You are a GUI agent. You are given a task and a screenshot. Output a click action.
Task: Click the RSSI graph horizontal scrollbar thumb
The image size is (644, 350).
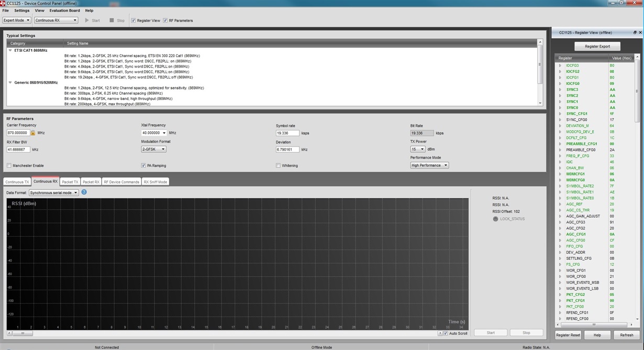[x=23, y=333]
